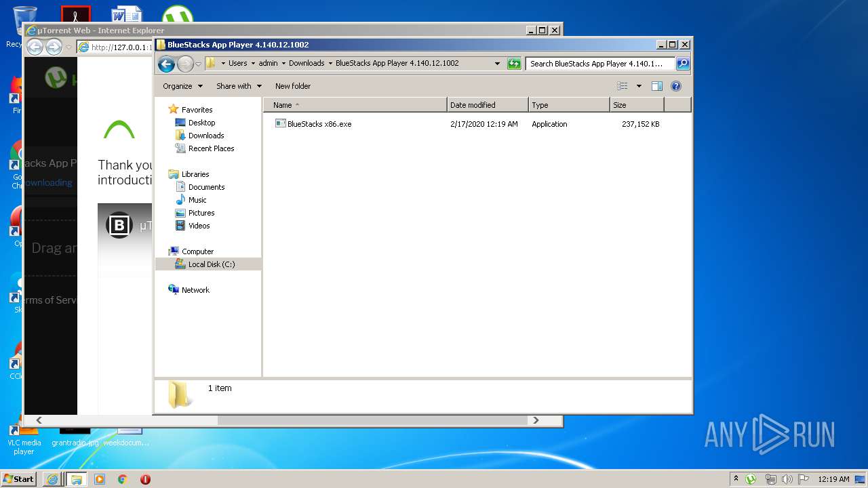Click µTorrent tray icon
The height and width of the screenshot is (488, 868).
tap(751, 479)
